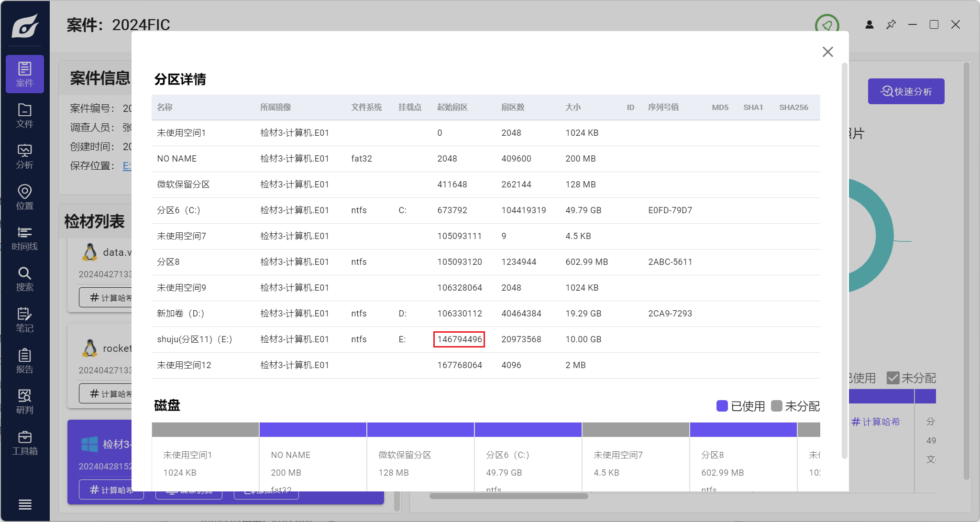Sort by 所属镜像 column header
The image size is (980, 522).
[x=275, y=107]
